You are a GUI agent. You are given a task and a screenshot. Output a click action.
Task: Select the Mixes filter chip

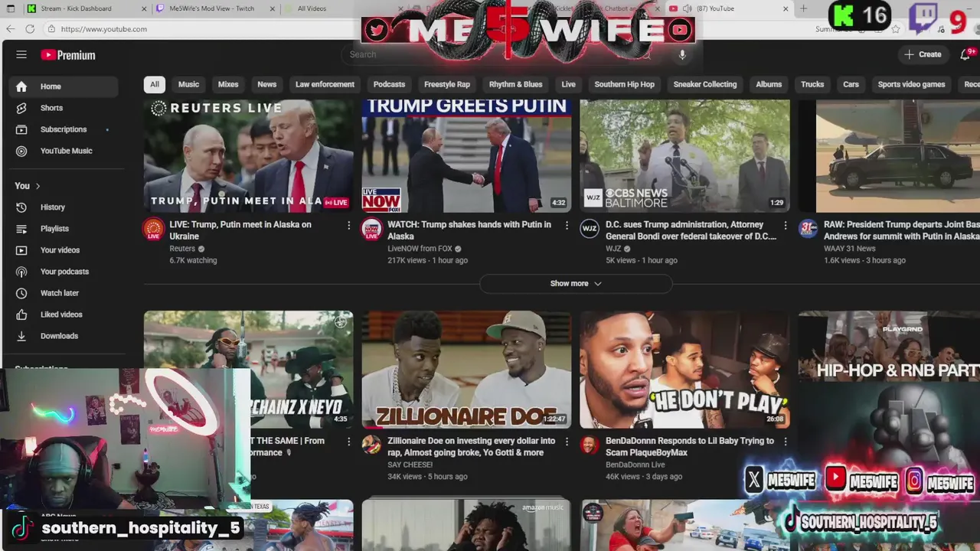[228, 84]
